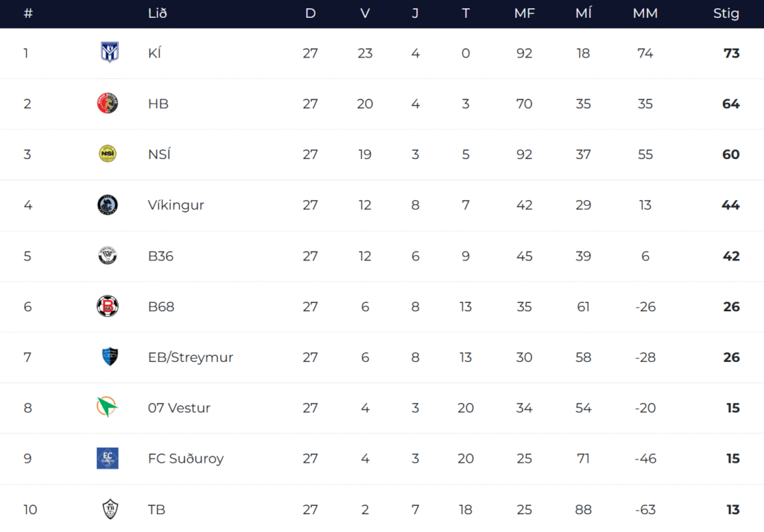Screen dimensions: 764x532
Task: Open the Víkingur team name link
Action: pos(176,205)
